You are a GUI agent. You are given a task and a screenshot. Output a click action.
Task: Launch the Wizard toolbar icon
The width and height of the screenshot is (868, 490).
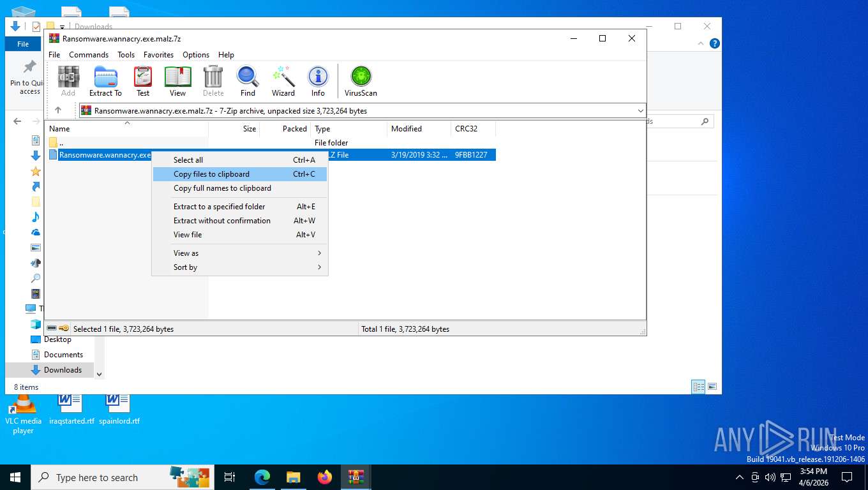coord(283,81)
